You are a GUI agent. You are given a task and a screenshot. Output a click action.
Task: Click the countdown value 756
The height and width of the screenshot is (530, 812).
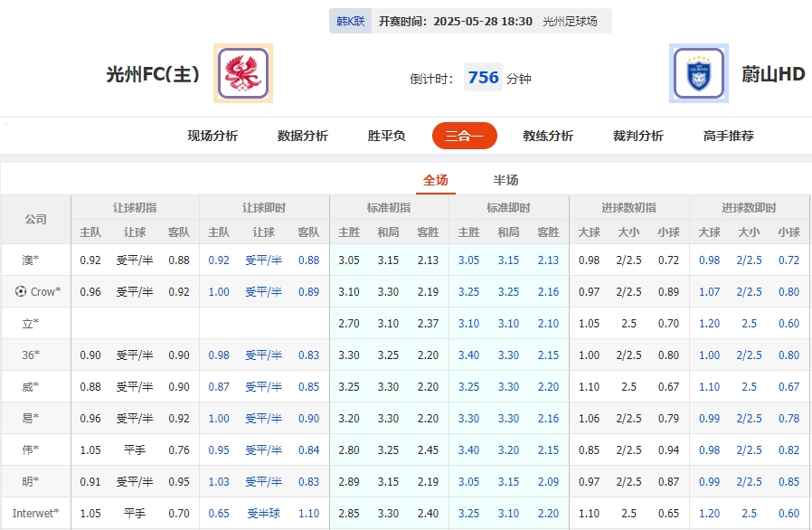coord(483,77)
